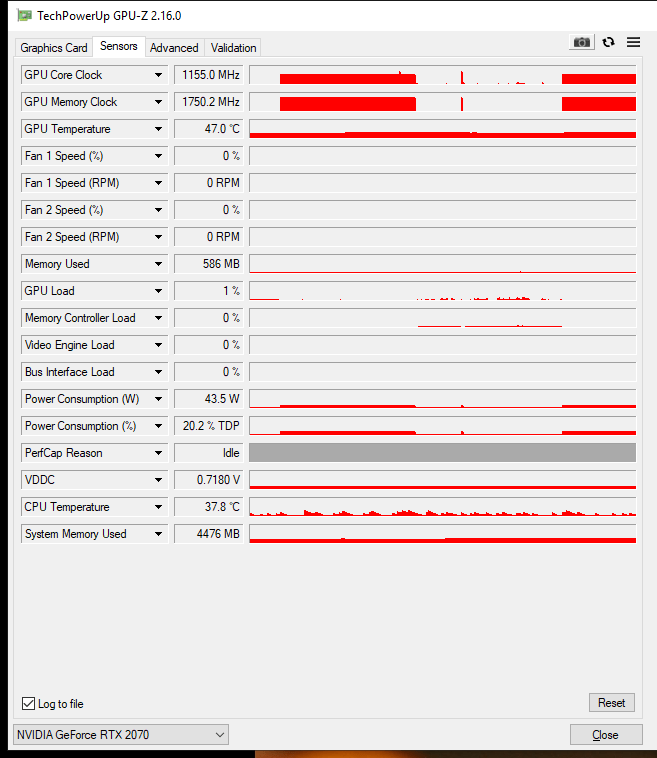Click the refresh arrows icon
Viewport: 657px width, 758px height.
609,42
